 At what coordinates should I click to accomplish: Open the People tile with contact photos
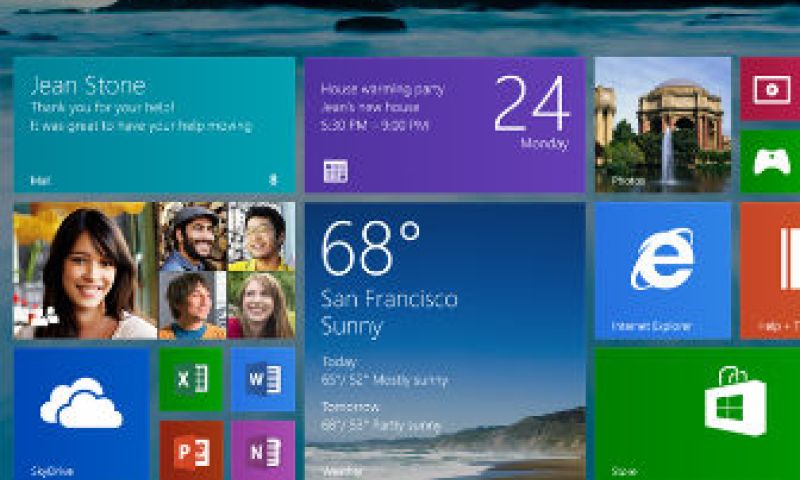tap(154, 271)
